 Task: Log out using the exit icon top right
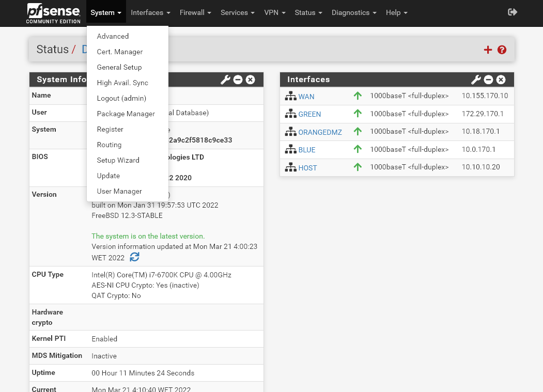coord(513,11)
